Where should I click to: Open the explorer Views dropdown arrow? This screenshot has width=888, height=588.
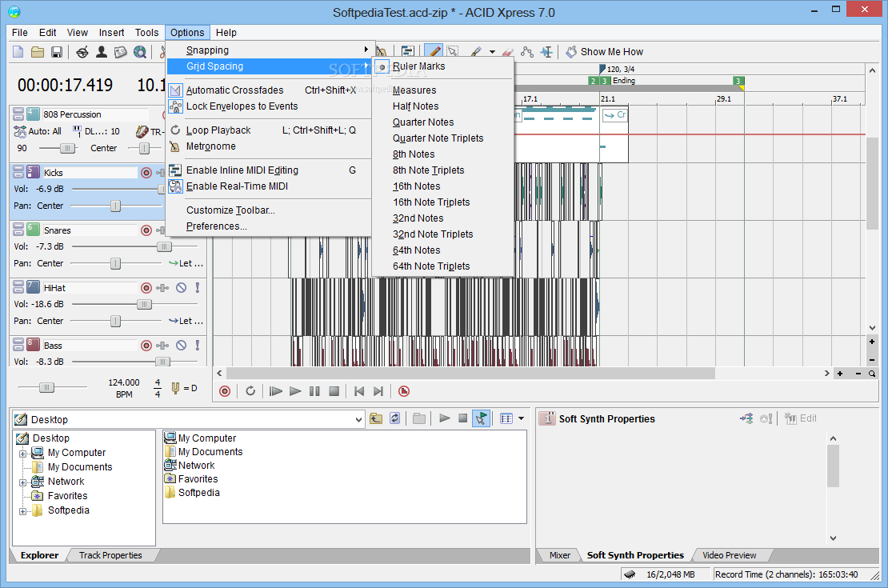[521, 418]
